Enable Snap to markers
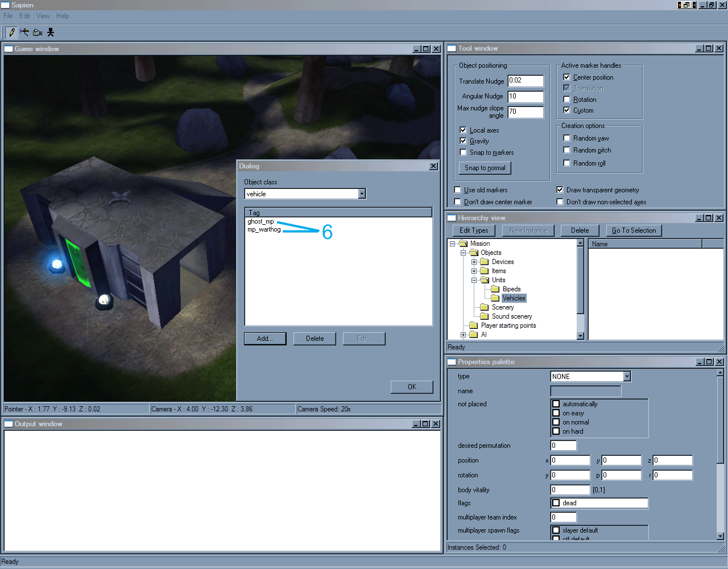This screenshot has width=728, height=569. (x=463, y=152)
